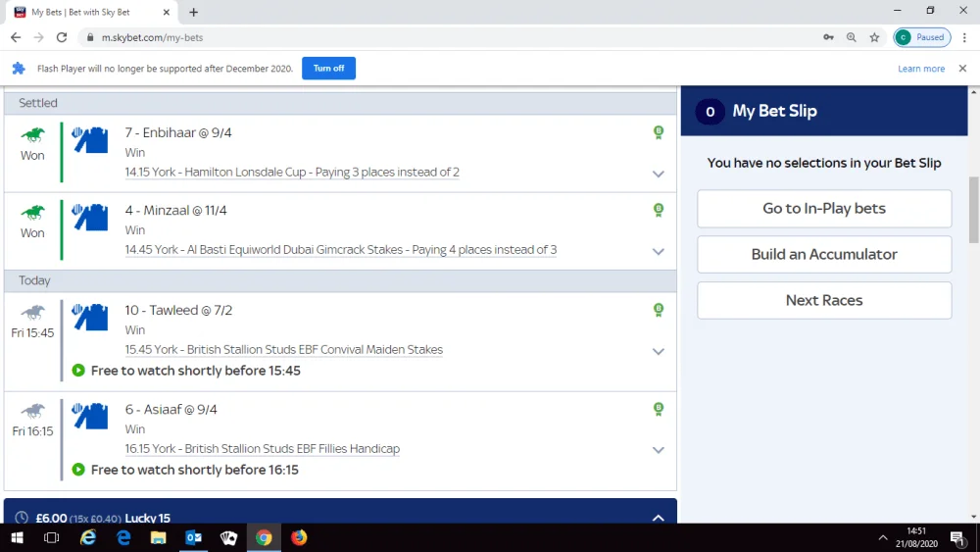Click the blue jockey silks for Minzaal
The image size is (980, 552).
pyautogui.click(x=89, y=218)
